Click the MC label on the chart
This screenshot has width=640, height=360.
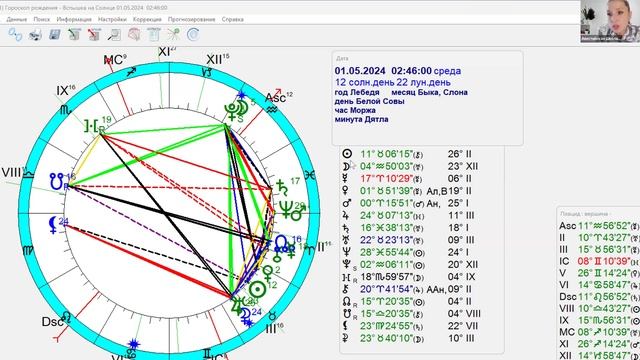115,60
